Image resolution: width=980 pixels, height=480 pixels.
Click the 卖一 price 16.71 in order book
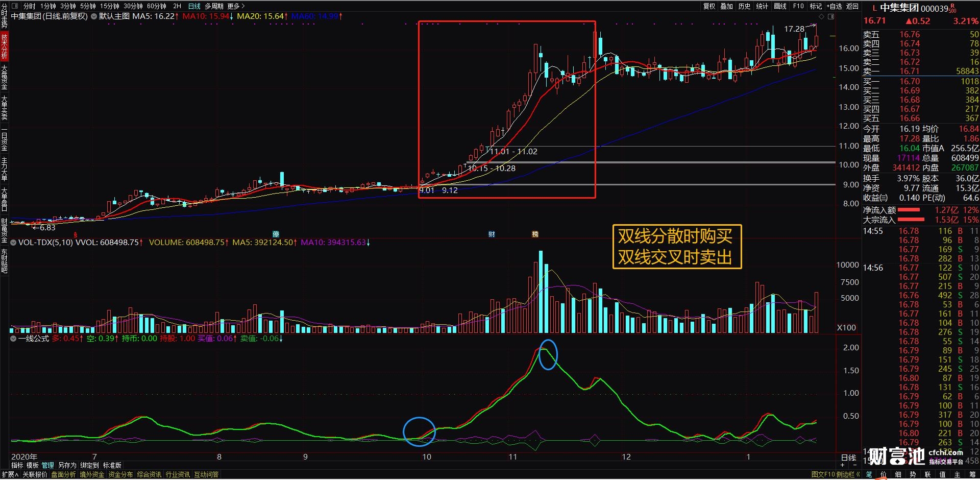pos(910,71)
